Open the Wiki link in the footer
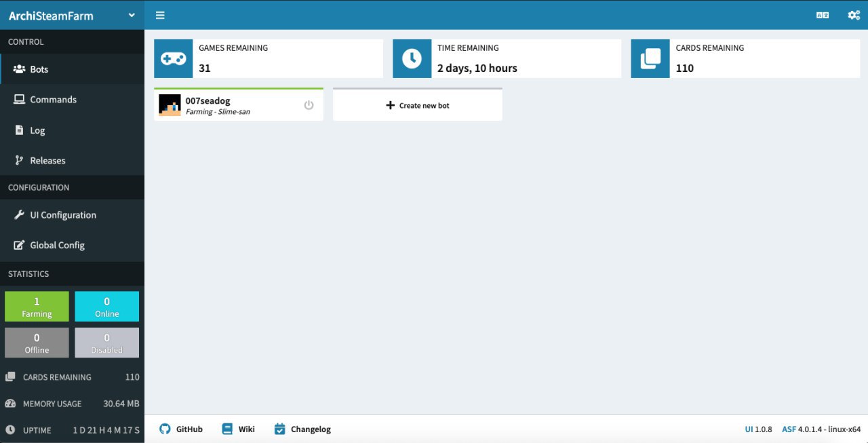The width and height of the screenshot is (868, 443). [238, 429]
